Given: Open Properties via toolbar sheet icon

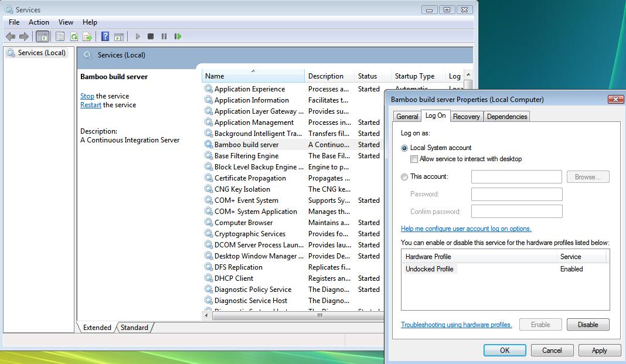Looking at the screenshot, I should 60,37.
